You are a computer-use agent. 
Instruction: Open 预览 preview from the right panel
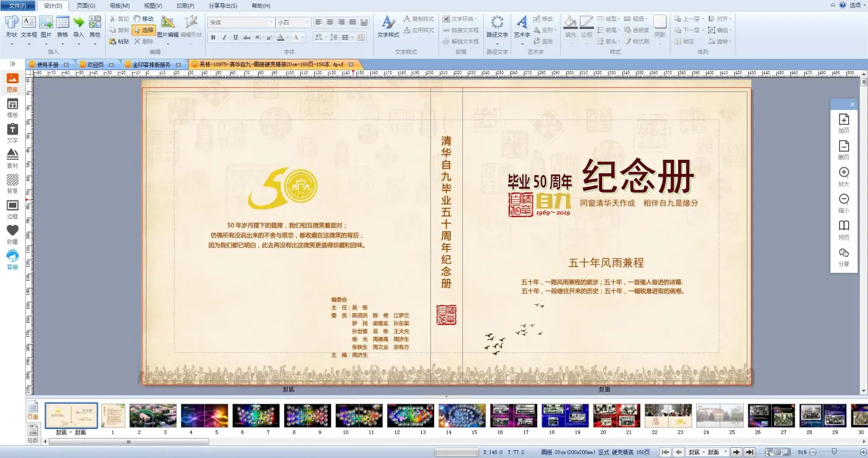844,229
